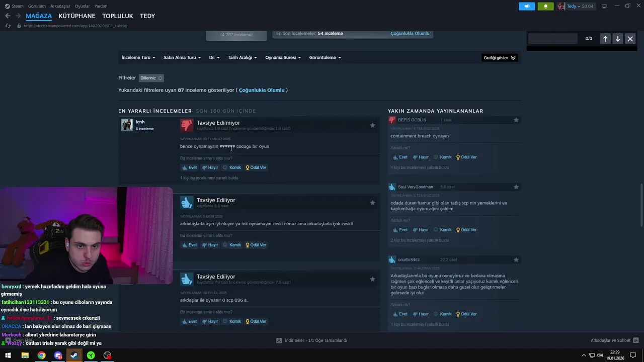Expand the İnceleme Türü dropdown
Image resolution: width=644 pixels, height=362 pixels.
point(138,58)
